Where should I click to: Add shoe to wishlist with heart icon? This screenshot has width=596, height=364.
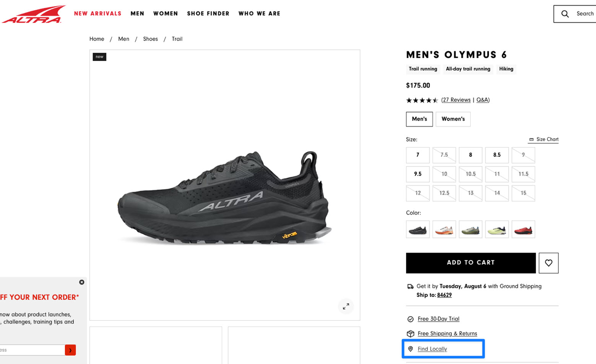(548, 263)
